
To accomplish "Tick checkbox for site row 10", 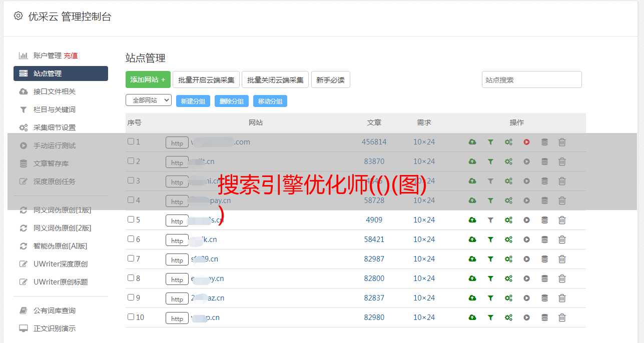I will coord(131,317).
